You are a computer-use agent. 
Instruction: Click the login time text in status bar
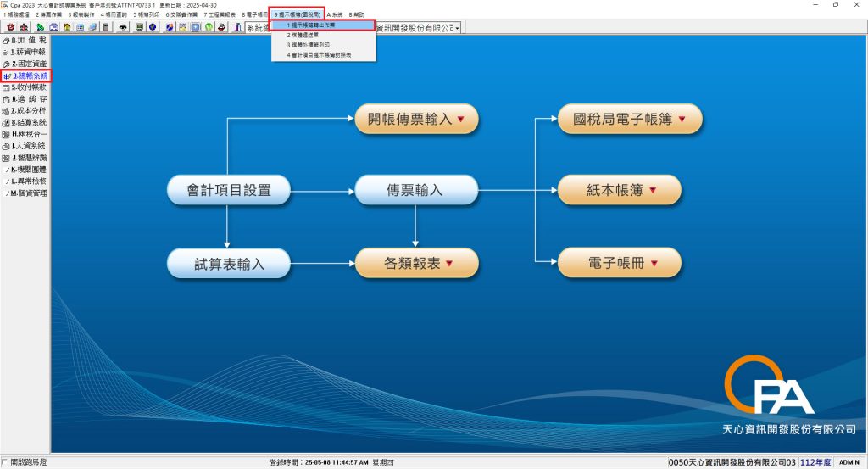coord(331,462)
